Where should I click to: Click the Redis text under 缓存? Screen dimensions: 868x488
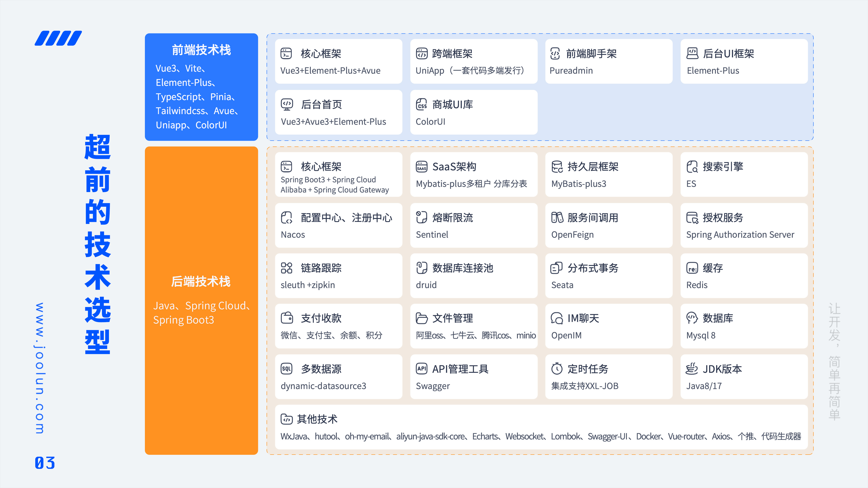coord(697,285)
